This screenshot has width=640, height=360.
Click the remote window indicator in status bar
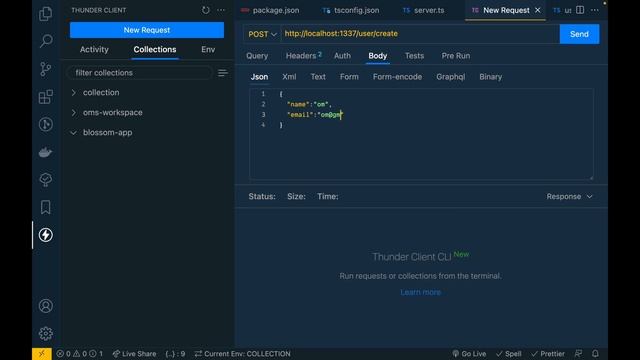click(42, 354)
